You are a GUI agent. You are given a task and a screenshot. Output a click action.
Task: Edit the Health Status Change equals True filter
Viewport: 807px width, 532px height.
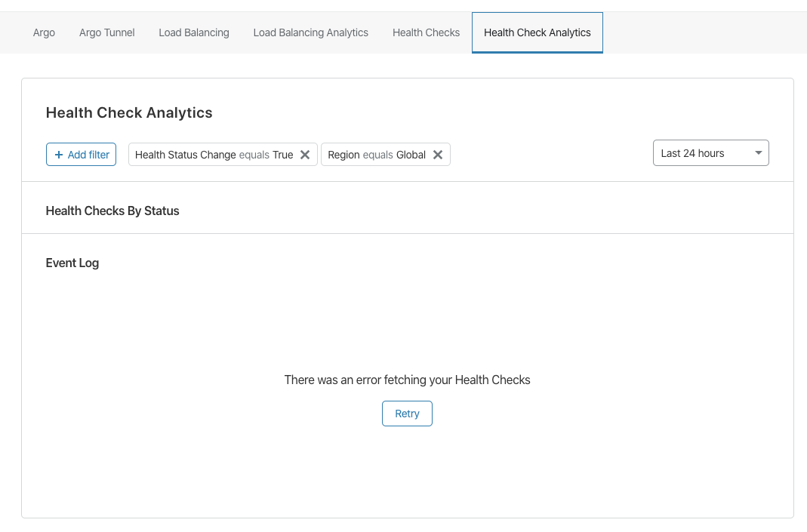click(x=214, y=155)
